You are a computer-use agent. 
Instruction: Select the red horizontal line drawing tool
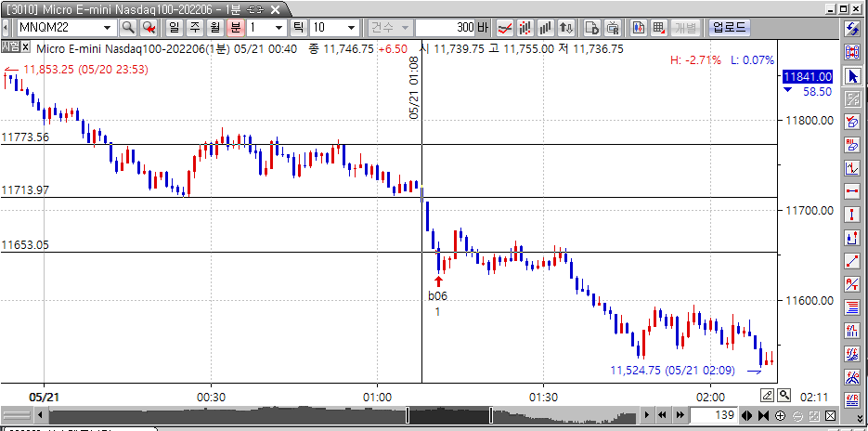852,190
